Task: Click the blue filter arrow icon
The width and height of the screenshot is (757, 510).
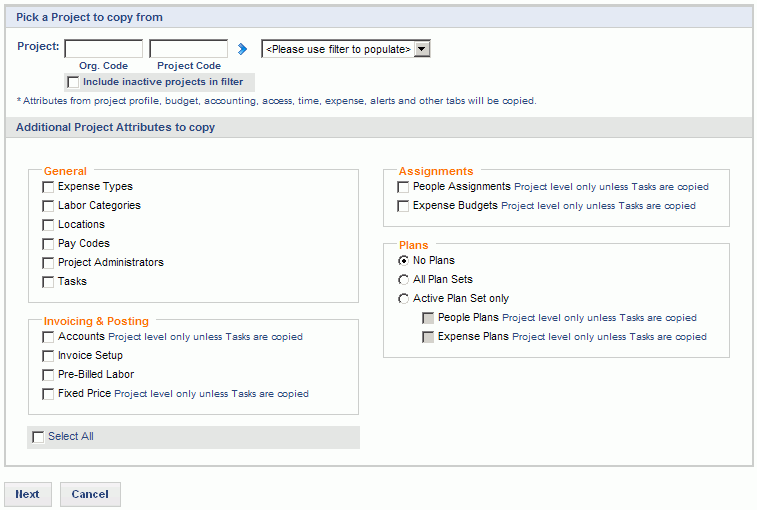Action: tap(242, 49)
